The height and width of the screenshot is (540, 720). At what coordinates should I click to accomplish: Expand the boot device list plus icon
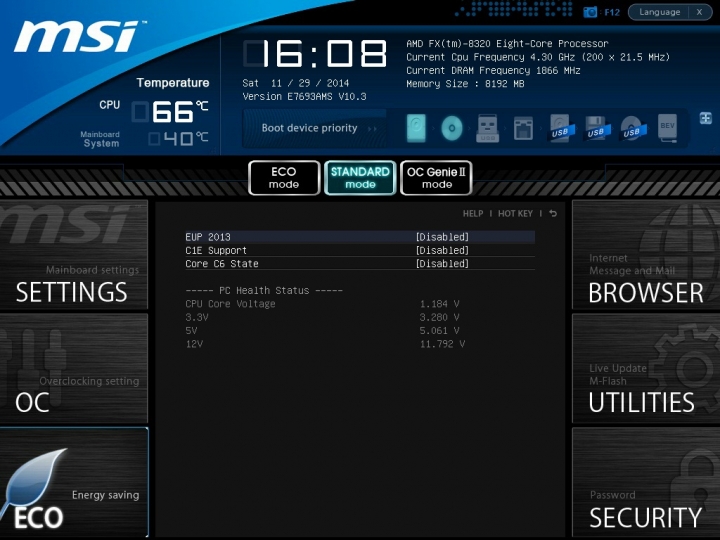click(x=706, y=118)
